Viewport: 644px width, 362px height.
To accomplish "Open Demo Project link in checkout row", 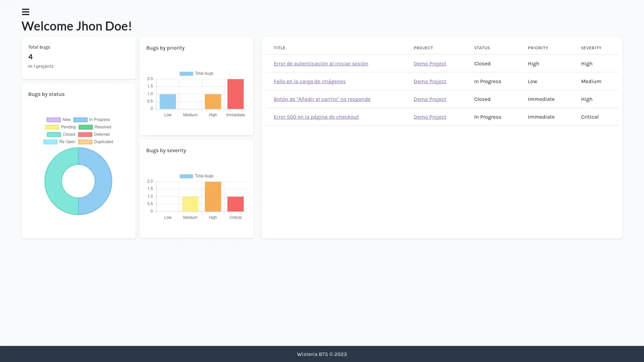I will (430, 117).
